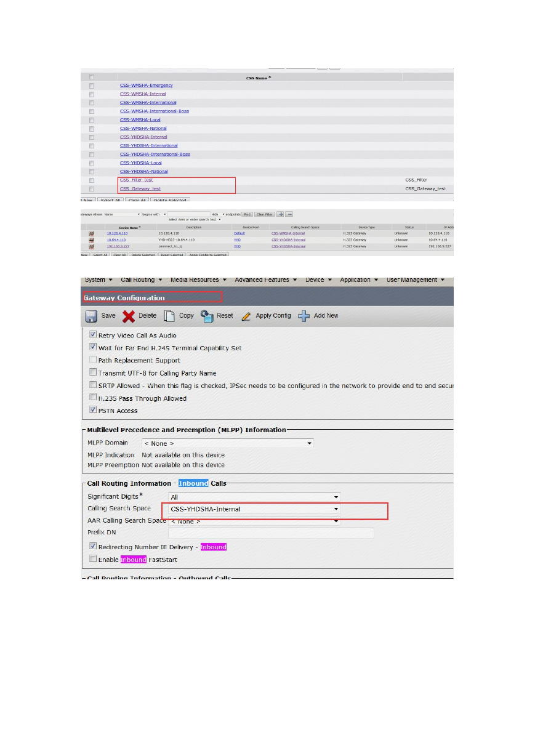Open the 'begins with' operator dropdown

point(155,214)
